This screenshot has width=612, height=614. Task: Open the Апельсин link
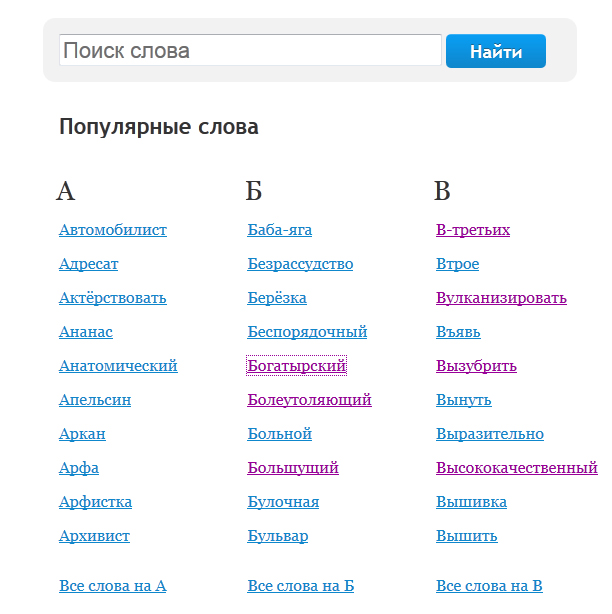pos(95,400)
